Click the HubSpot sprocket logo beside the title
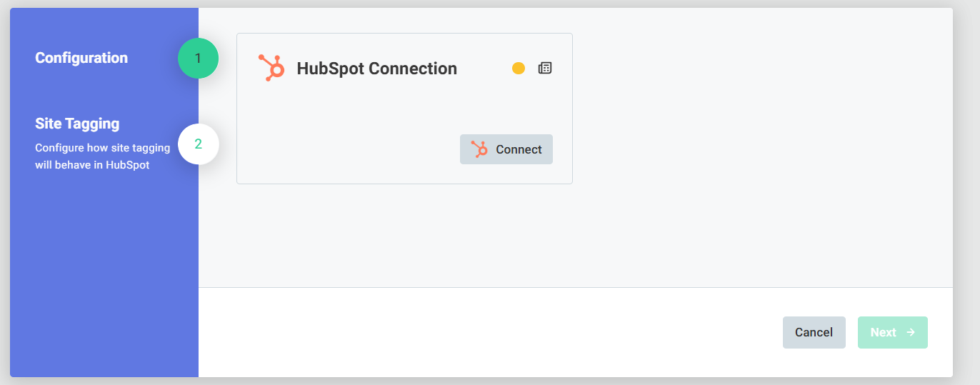 click(x=271, y=68)
